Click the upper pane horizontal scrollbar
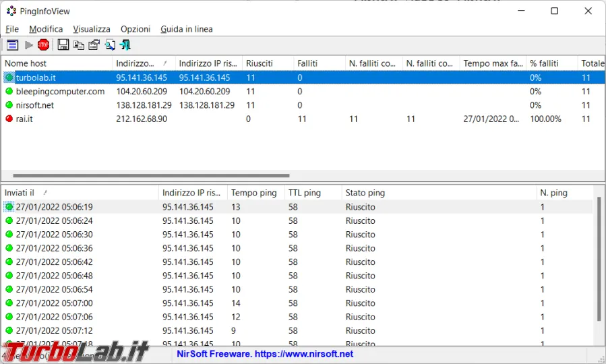 (x=151, y=175)
